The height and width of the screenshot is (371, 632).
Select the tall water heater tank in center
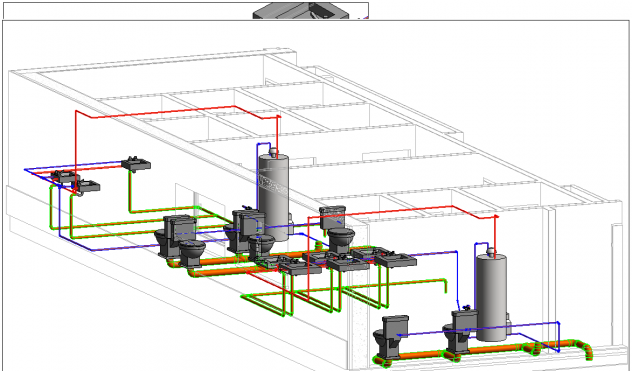click(x=273, y=197)
